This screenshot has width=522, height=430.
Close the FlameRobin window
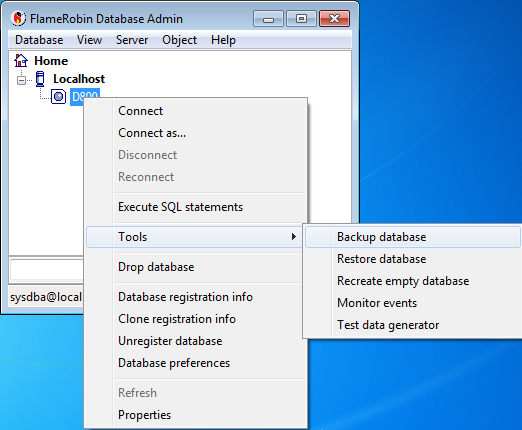(x=334, y=19)
